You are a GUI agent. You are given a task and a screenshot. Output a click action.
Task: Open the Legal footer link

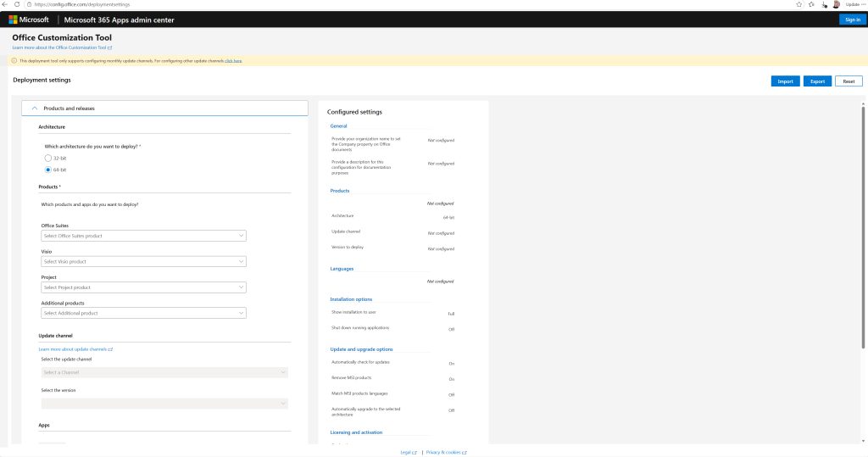pos(408,453)
